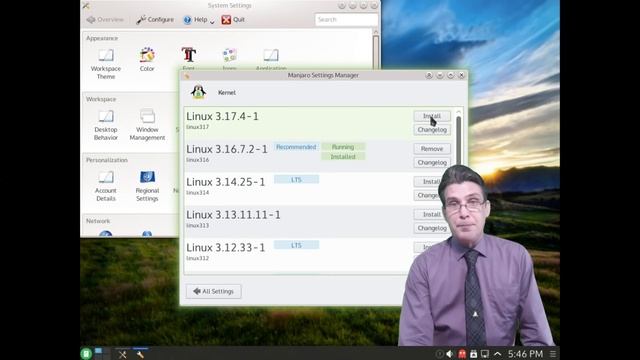This screenshot has height=360, width=640.
Task: View Changelog for Linux 3.16.7.2-1
Action: pos(432,162)
